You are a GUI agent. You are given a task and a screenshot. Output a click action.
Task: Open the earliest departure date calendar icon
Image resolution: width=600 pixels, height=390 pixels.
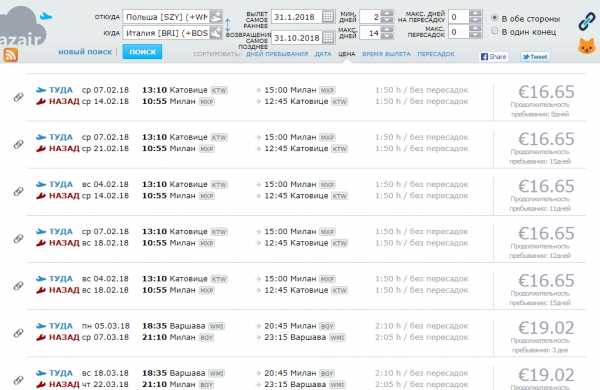pos(328,17)
